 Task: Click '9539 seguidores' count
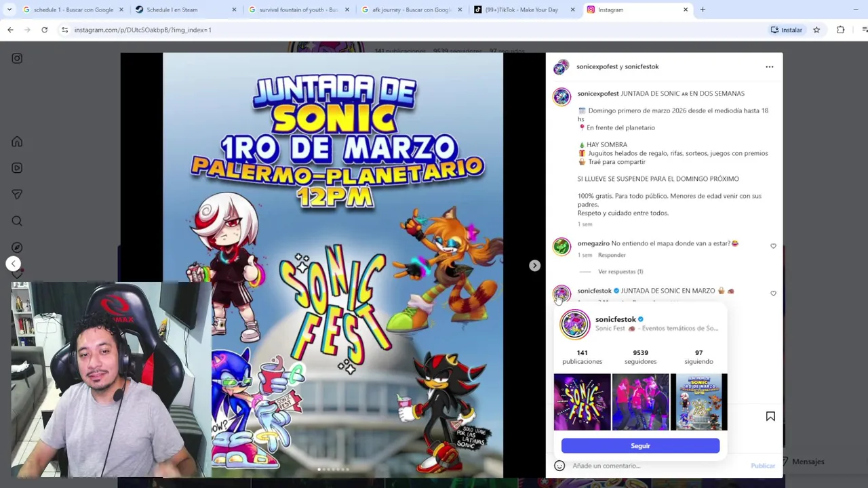pos(640,357)
